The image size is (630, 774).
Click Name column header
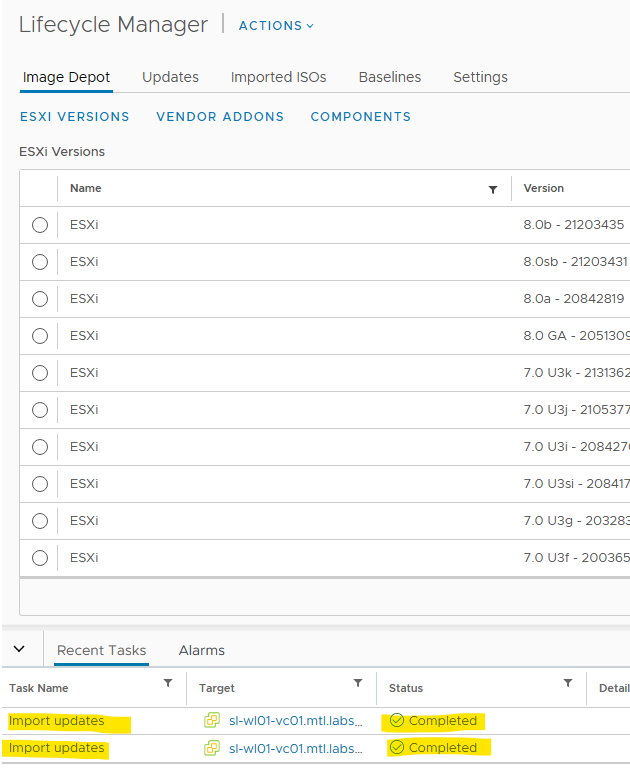[85, 188]
